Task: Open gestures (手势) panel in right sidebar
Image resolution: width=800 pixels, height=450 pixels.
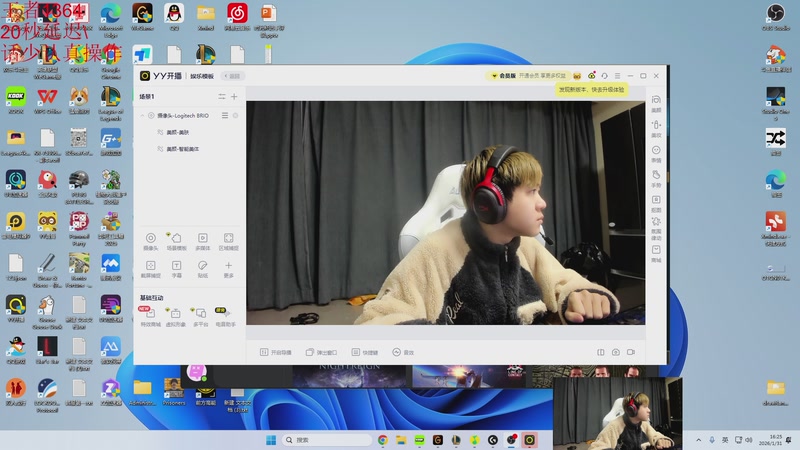Action: (x=656, y=179)
